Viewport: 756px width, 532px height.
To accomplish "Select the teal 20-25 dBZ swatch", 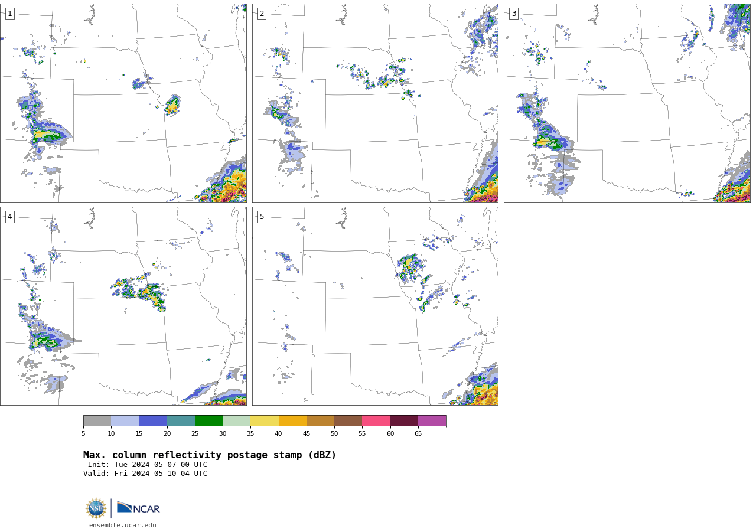I will pyautogui.click(x=181, y=421).
